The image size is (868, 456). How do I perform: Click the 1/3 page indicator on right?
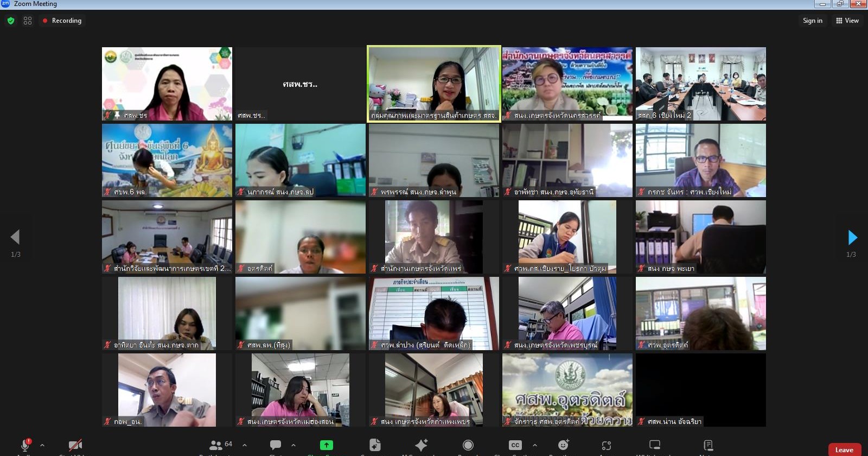(x=851, y=254)
